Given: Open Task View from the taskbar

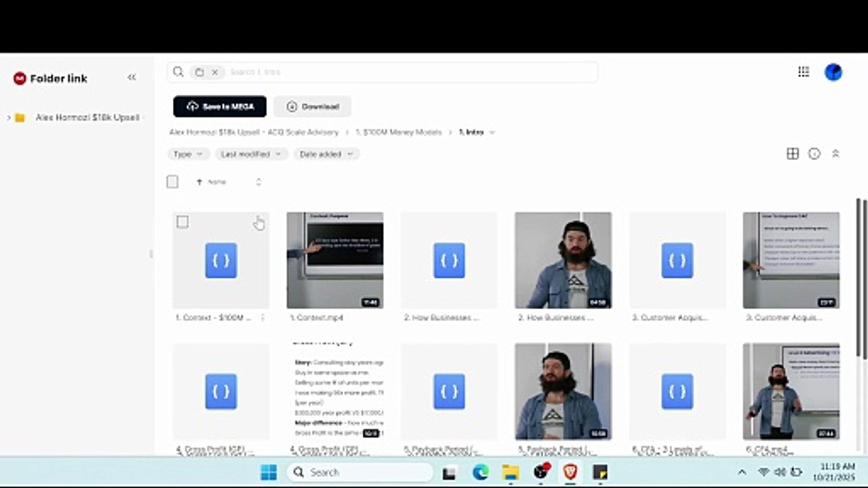Looking at the screenshot, I should pyautogui.click(x=449, y=472).
